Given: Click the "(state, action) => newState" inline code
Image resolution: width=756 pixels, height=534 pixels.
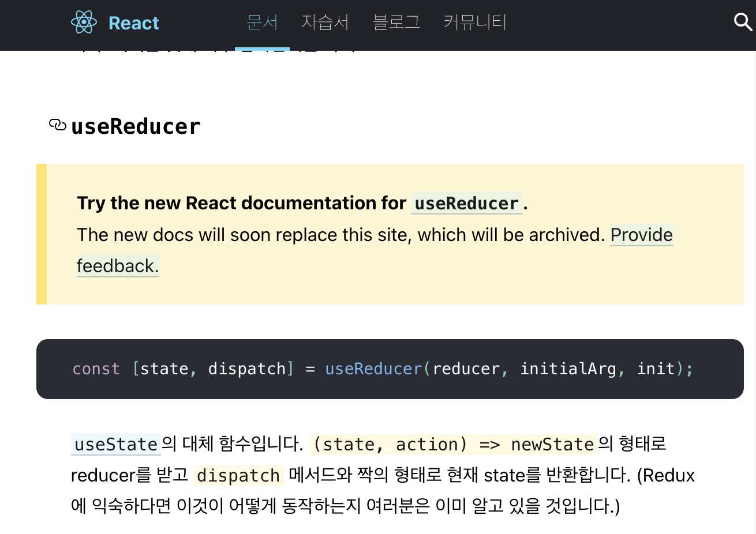Looking at the screenshot, I should tap(453, 444).
